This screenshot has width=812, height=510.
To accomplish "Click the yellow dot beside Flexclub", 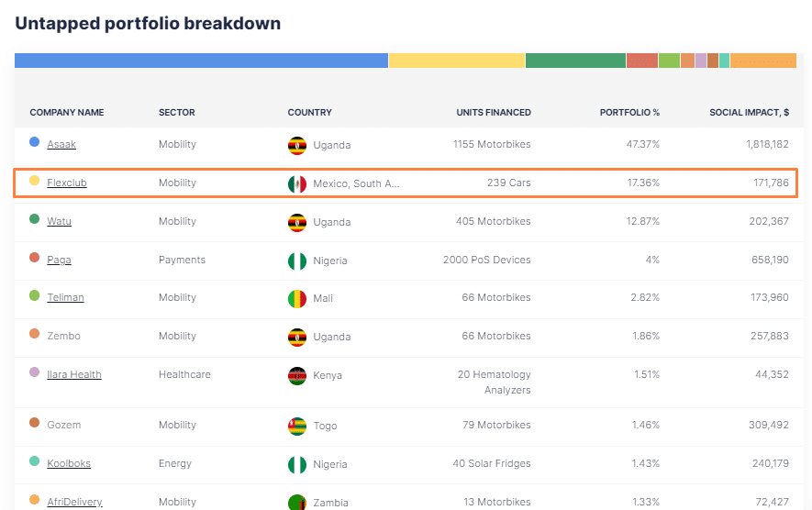I will [x=34, y=180].
